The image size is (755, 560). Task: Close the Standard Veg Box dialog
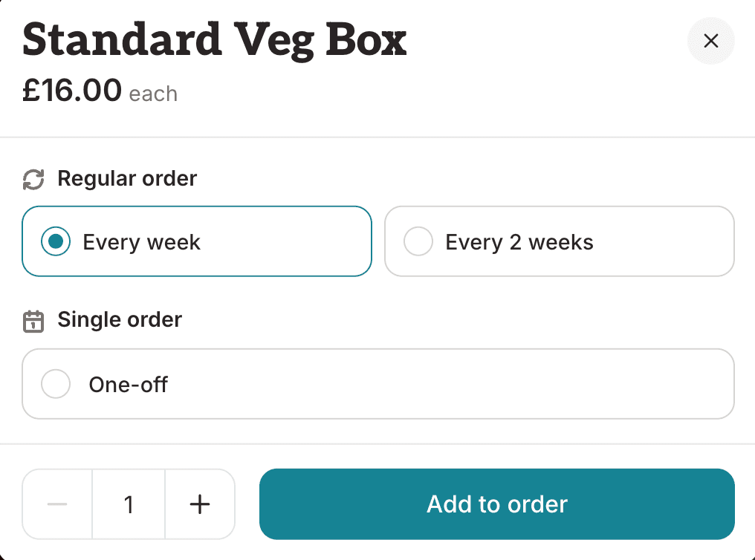pos(710,41)
